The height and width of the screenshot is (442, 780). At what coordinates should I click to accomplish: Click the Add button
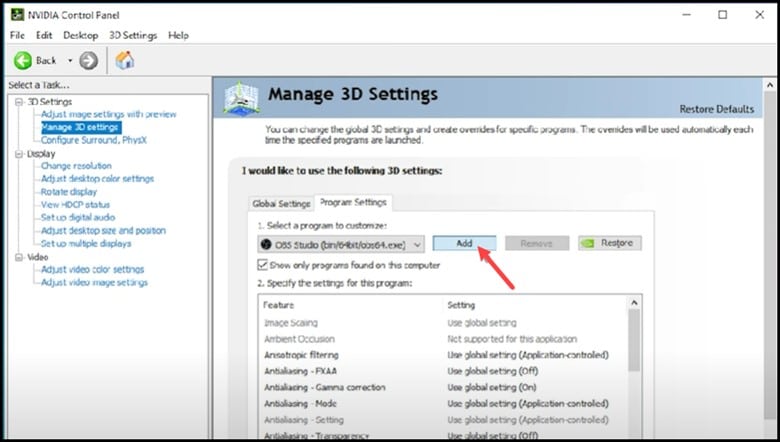(x=464, y=243)
